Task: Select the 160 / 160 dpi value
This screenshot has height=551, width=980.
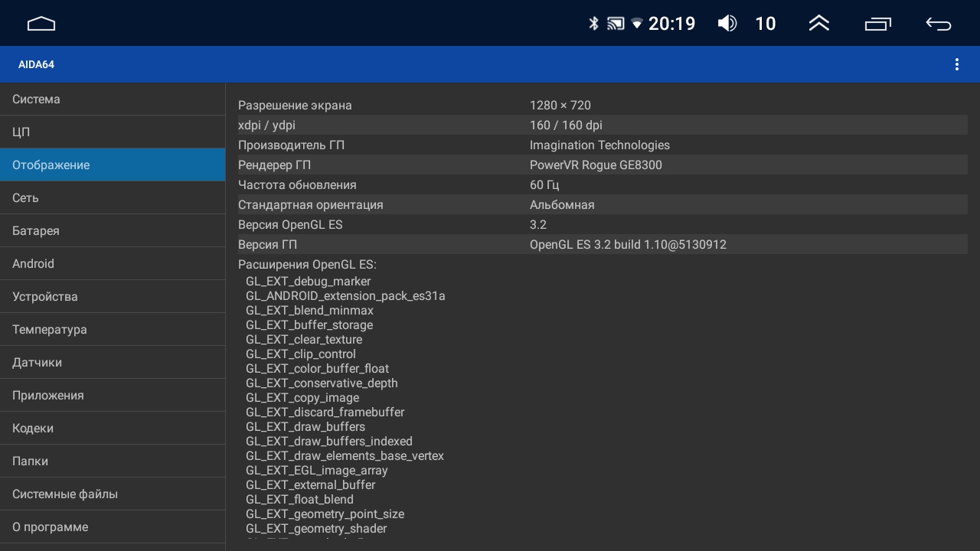Action: click(566, 126)
